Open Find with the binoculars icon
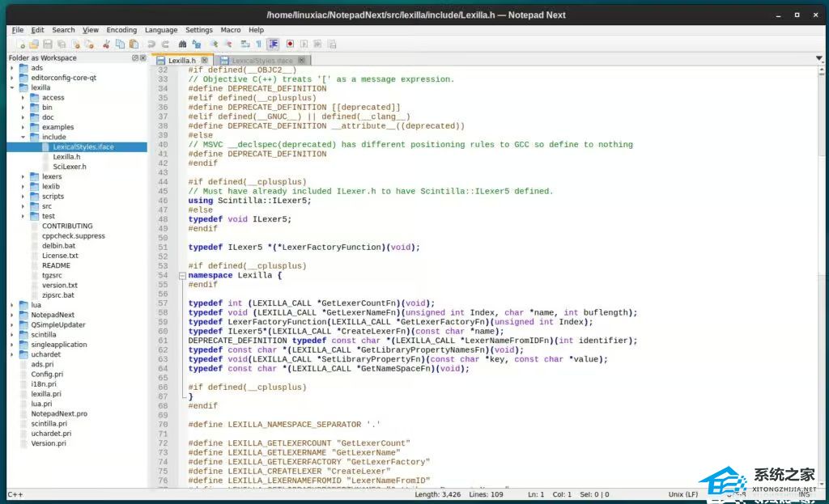This screenshot has width=829, height=504. [184, 44]
